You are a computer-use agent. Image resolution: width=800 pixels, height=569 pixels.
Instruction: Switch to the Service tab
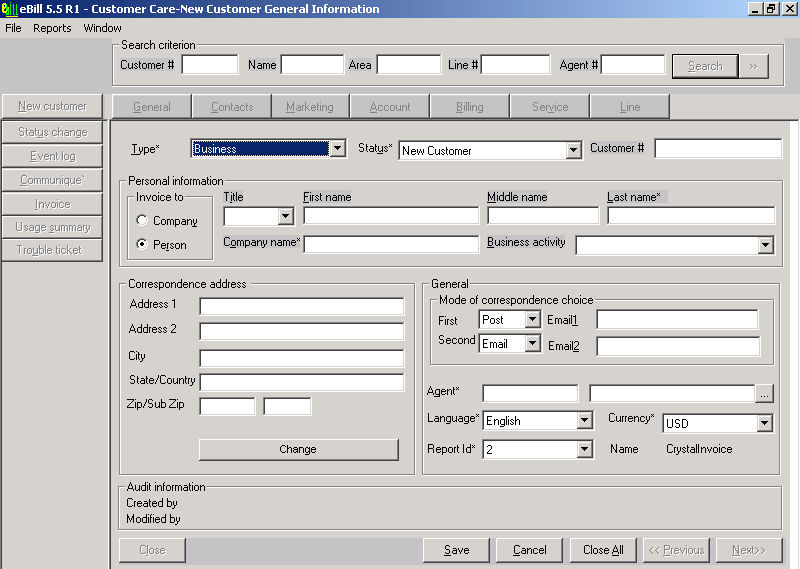pos(550,107)
